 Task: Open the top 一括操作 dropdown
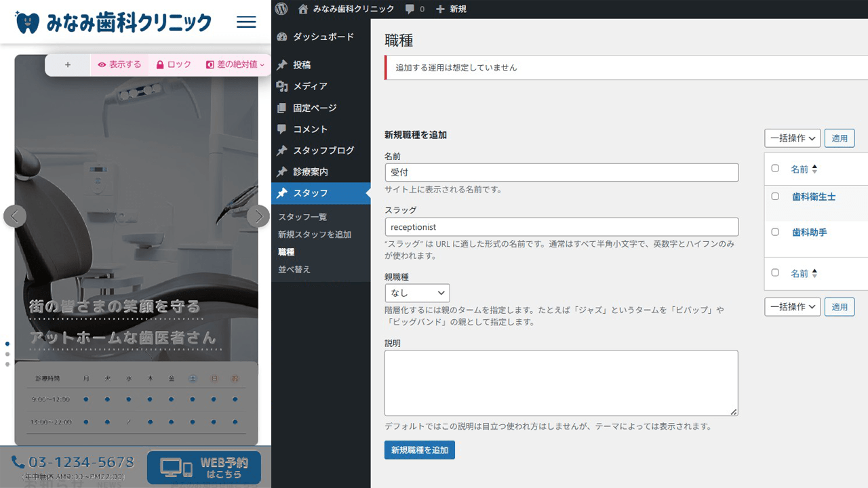pyautogui.click(x=793, y=138)
